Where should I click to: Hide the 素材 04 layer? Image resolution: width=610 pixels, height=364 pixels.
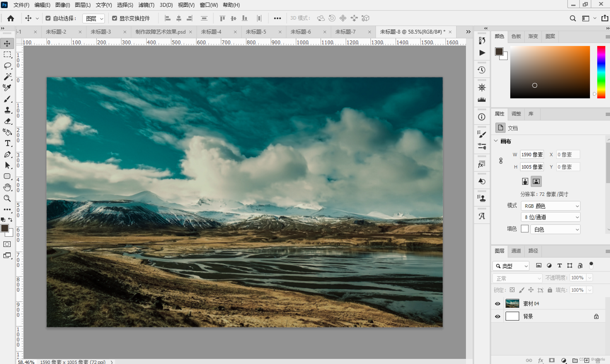pos(497,303)
